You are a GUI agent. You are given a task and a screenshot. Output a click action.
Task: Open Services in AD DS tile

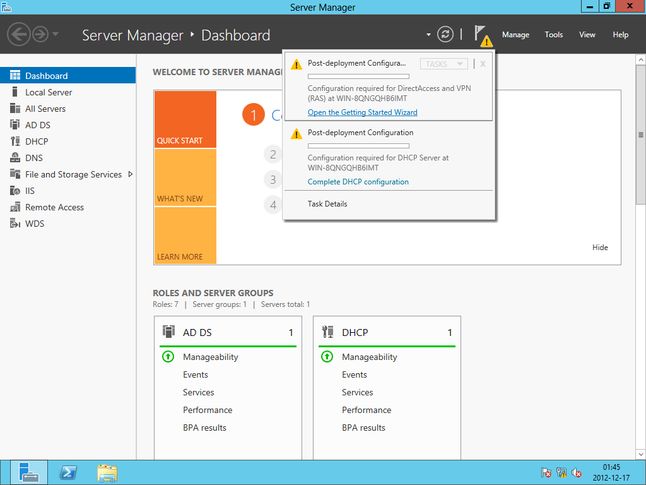pos(198,392)
